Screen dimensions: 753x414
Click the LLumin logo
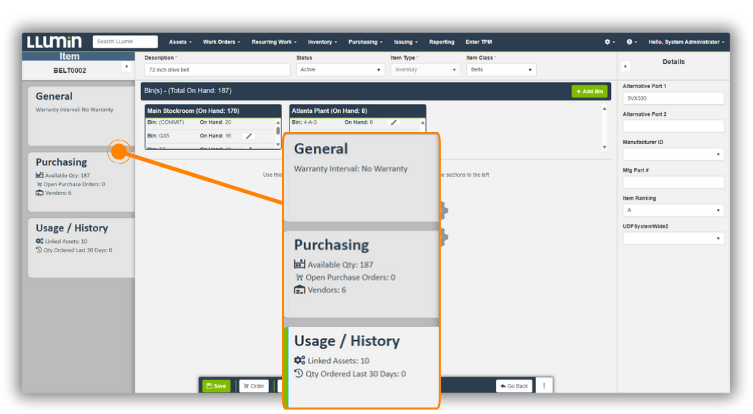(54, 42)
